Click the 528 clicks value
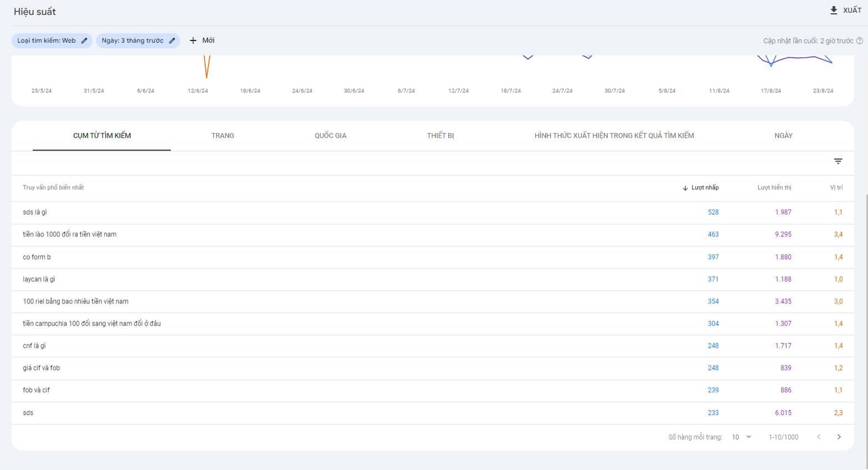The width and height of the screenshot is (868, 470). [x=713, y=213]
